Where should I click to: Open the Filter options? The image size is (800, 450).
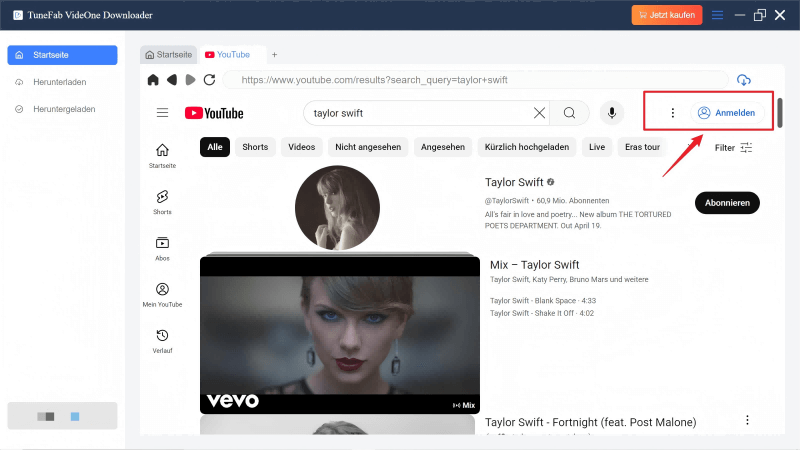pos(733,147)
